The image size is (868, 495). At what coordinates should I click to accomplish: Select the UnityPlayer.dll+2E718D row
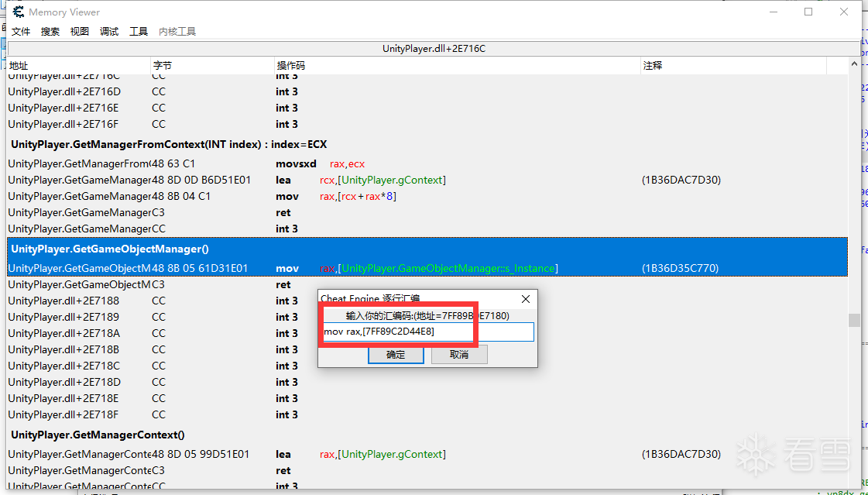427,382
